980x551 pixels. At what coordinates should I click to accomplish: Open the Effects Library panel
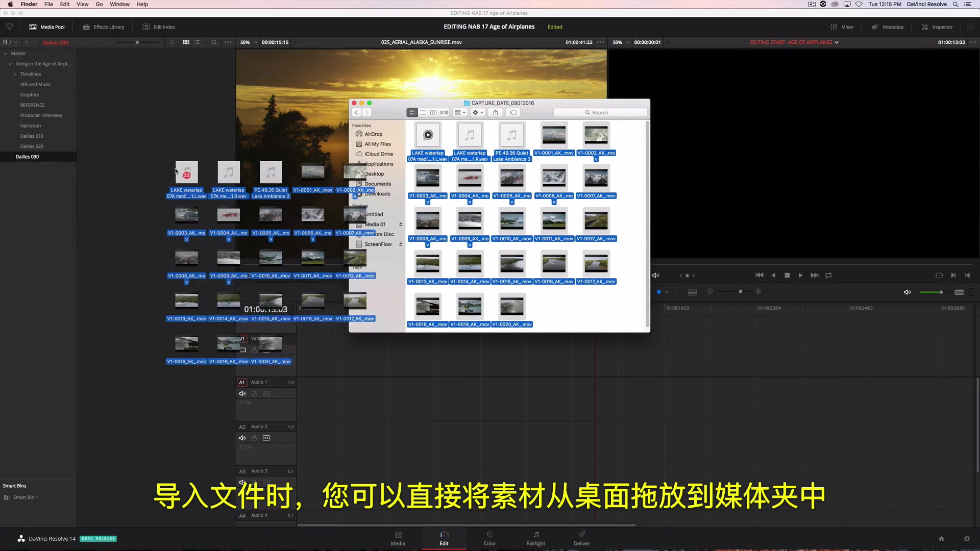(x=104, y=27)
